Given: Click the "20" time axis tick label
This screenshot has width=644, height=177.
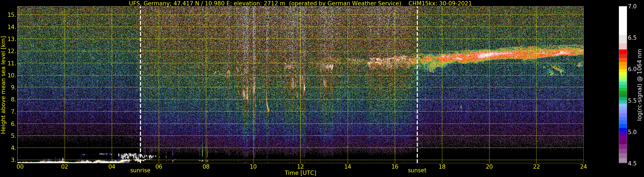Looking at the screenshot, I should [489, 166].
